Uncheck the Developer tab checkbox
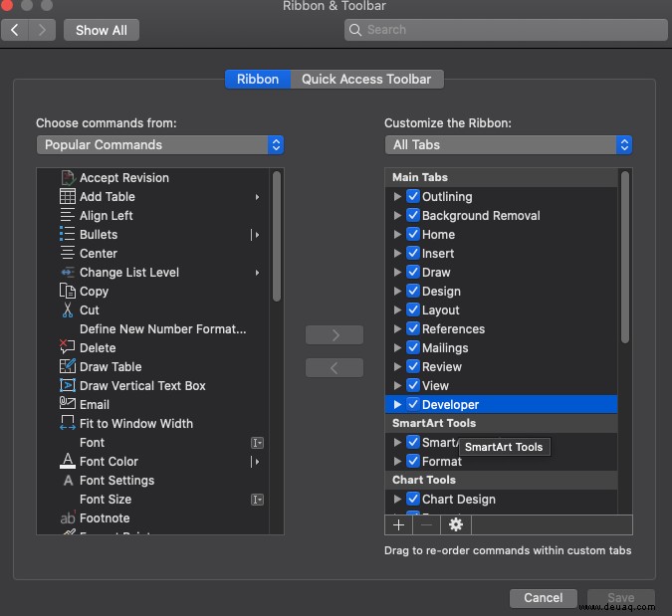This screenshot has height=616, width=672. 413,404
